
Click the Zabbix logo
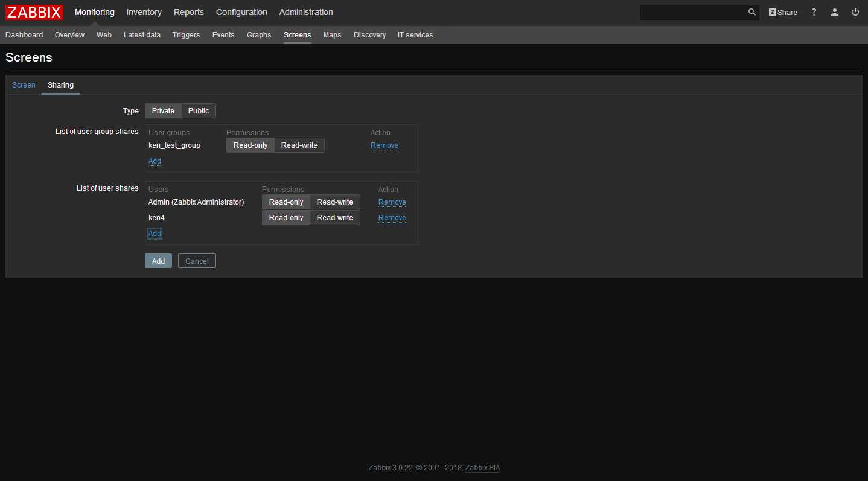(34, 12)
